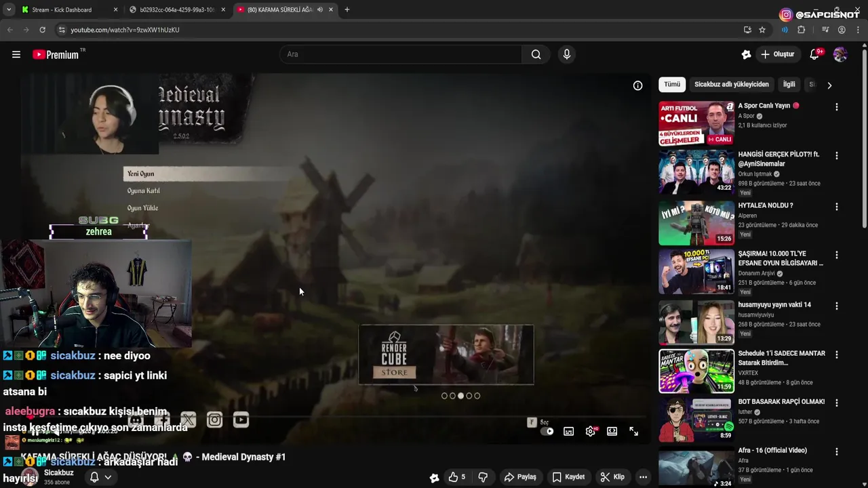The image size is (868, 488).
Task: Select the Sicakbuz adlı yükleyiciden chip
Action: click(x=731, y=85)
